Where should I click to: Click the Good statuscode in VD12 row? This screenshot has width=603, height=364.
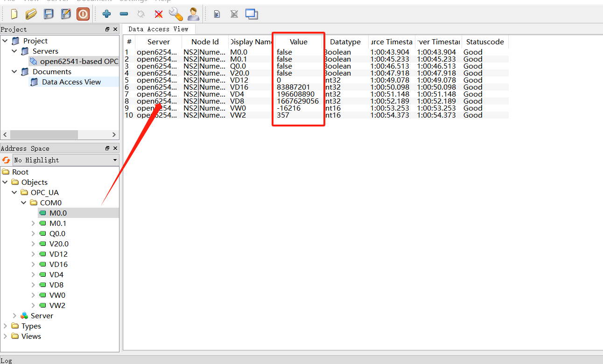pos(473,80)
